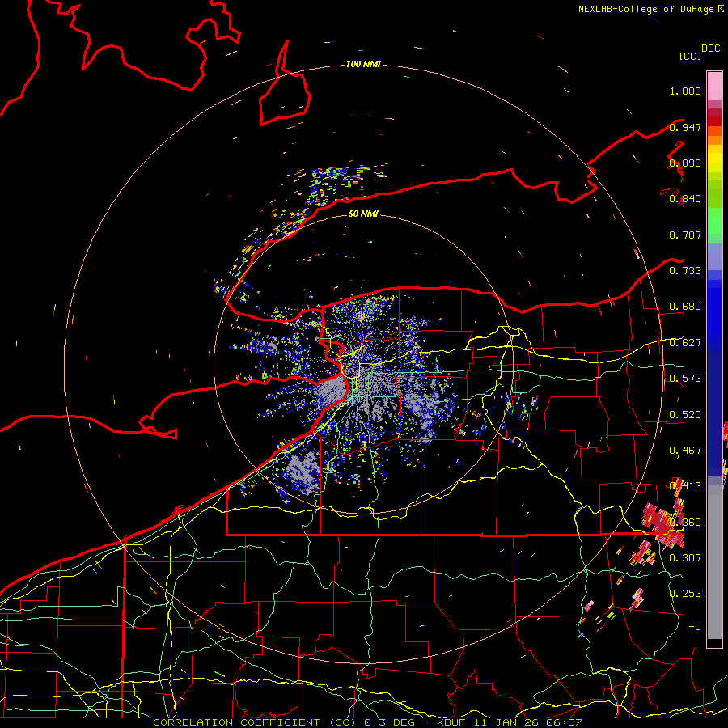Click the bright green segment of the color bar
Image resolution: width=728 pixels, height=728 pixels.
pyautogui.click(x=714, y=221)
